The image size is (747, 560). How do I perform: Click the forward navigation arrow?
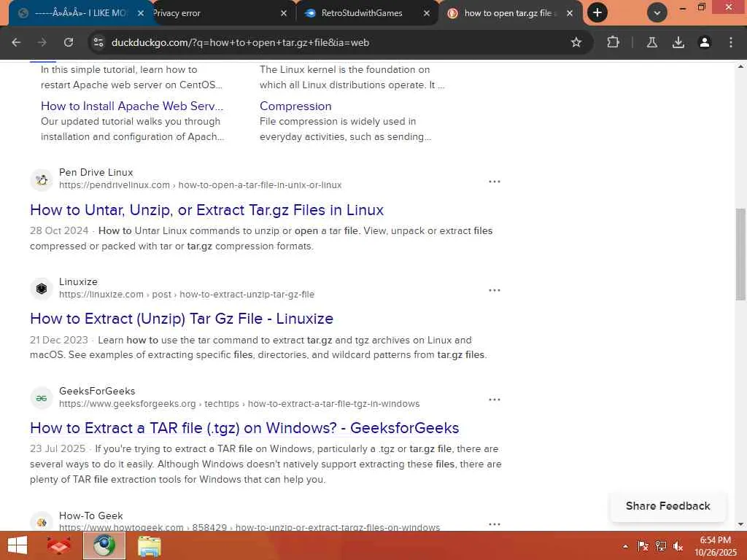(42, 42)
